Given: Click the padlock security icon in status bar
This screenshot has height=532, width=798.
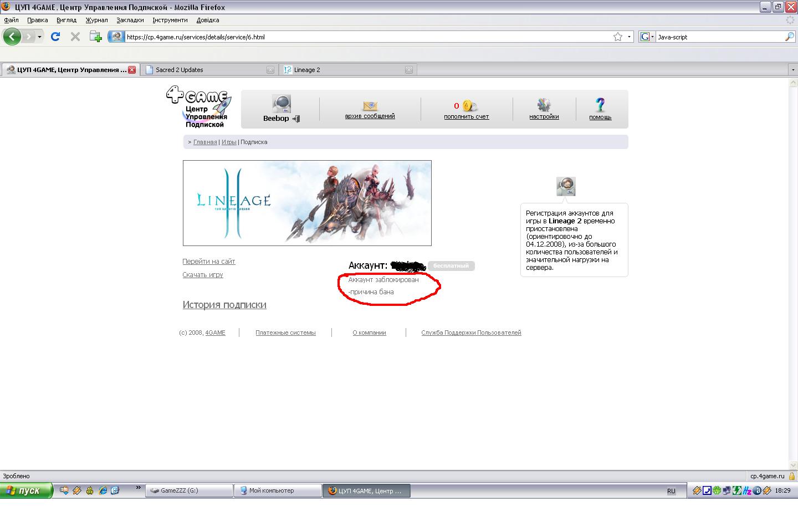Looking at the screenshot, I should 792,476.
